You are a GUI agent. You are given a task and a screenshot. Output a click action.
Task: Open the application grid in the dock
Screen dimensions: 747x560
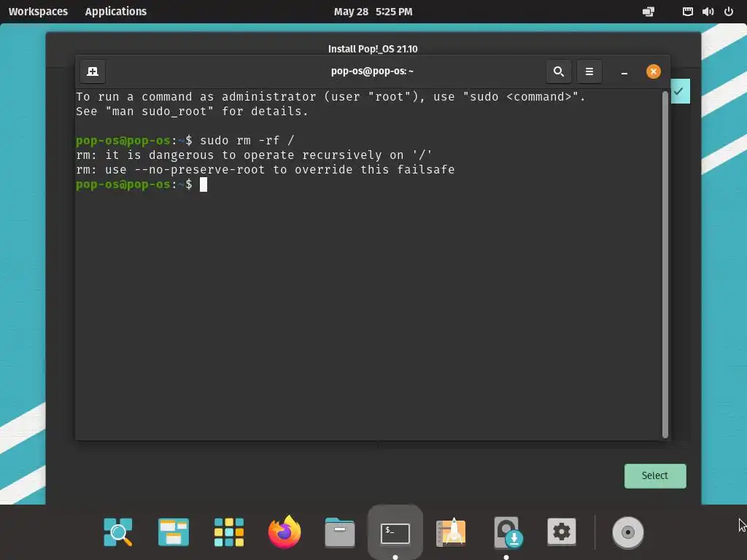(229, 532)
